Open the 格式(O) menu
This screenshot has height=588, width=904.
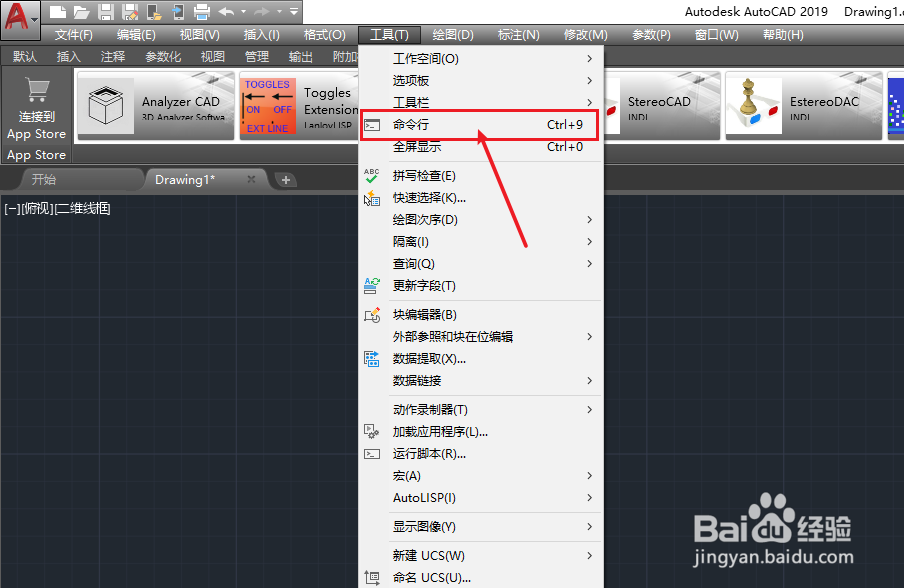(x=325, y=35)
